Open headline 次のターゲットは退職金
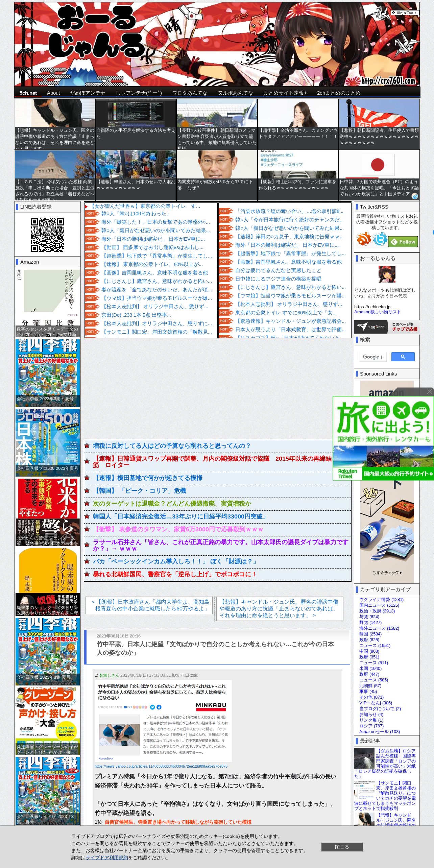The width and height of the screenshot is (434, 868). [x=172, y=503]
